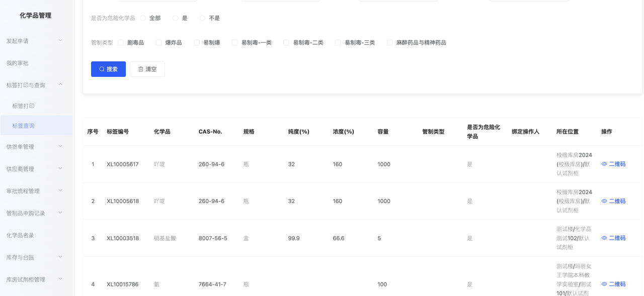
Task: Tick the 麻醉药品与精神药品 checkbox
Action: click(389, 43)
